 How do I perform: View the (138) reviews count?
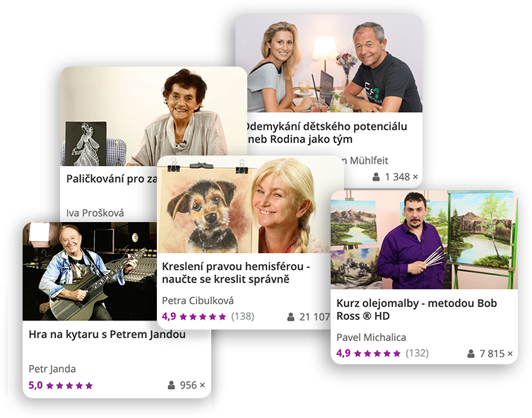[x=242, y=316]
